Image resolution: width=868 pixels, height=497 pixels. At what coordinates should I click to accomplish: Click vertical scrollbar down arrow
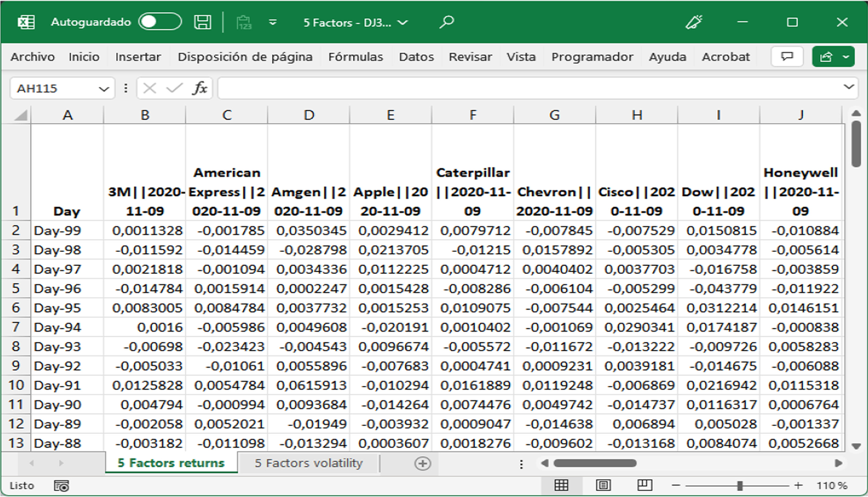(856, 446)
